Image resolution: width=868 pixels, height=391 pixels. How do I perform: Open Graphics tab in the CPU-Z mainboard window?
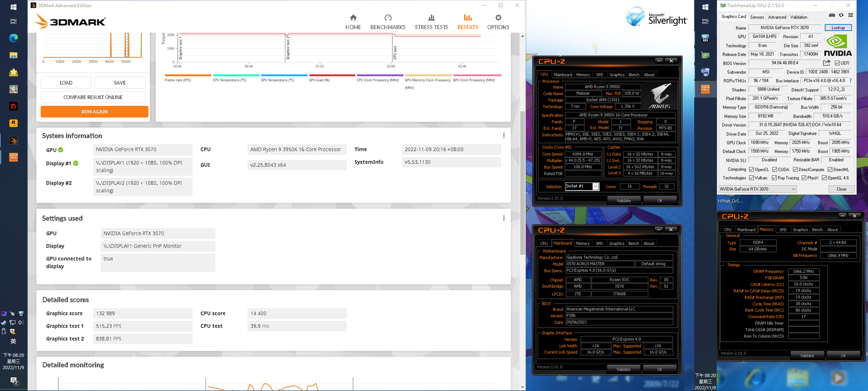pos(617,243)
